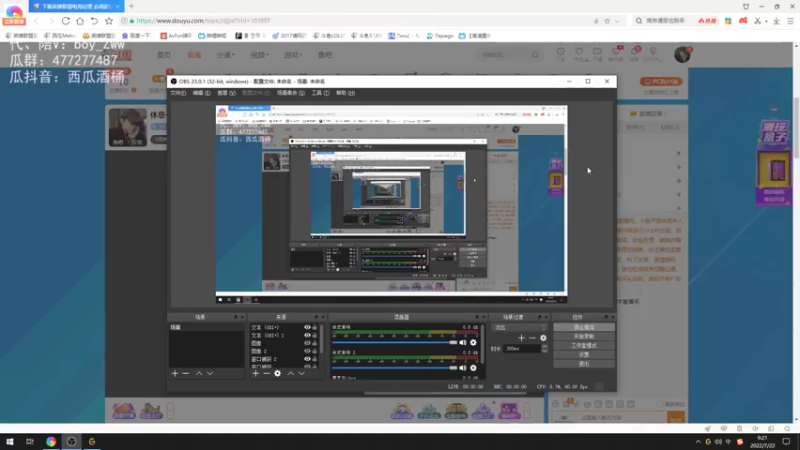
Task: Open dropdown arrow next to address bar star
Action: tap(617, 21)
